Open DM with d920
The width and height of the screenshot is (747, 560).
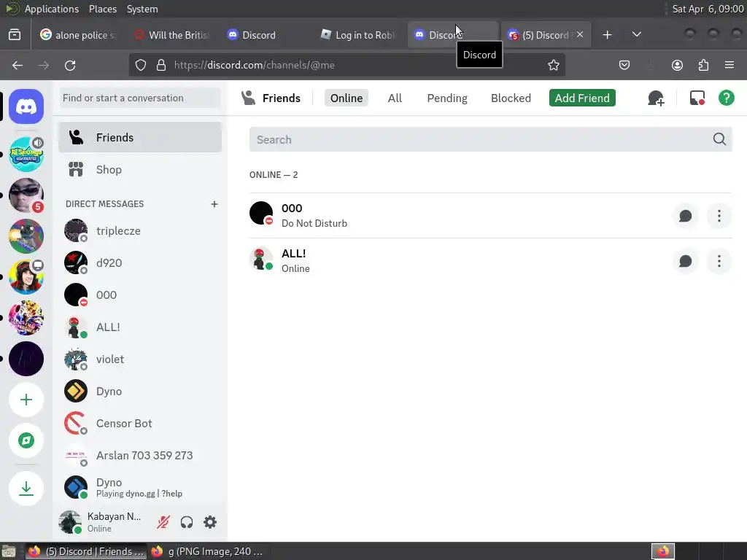pos(140,262)
